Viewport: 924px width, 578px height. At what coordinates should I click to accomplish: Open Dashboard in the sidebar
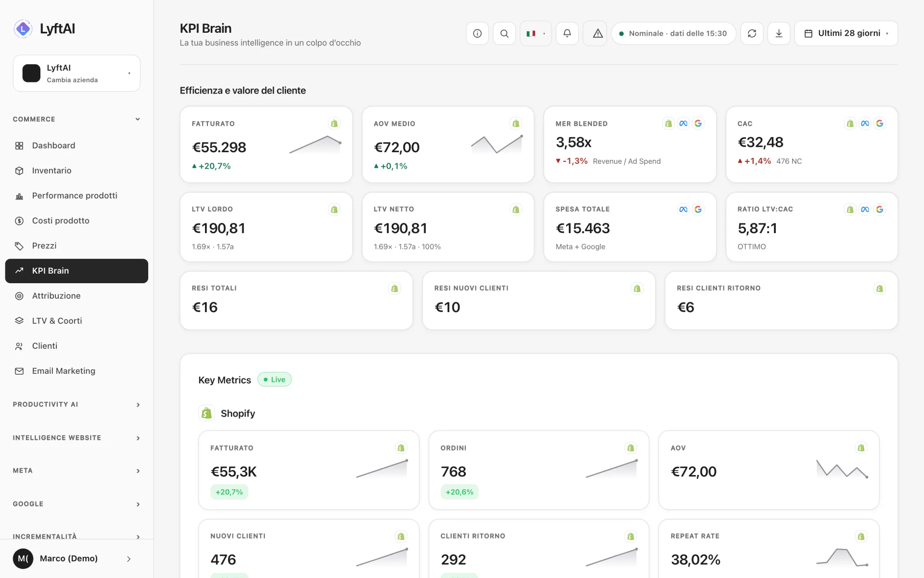point(77,145)
